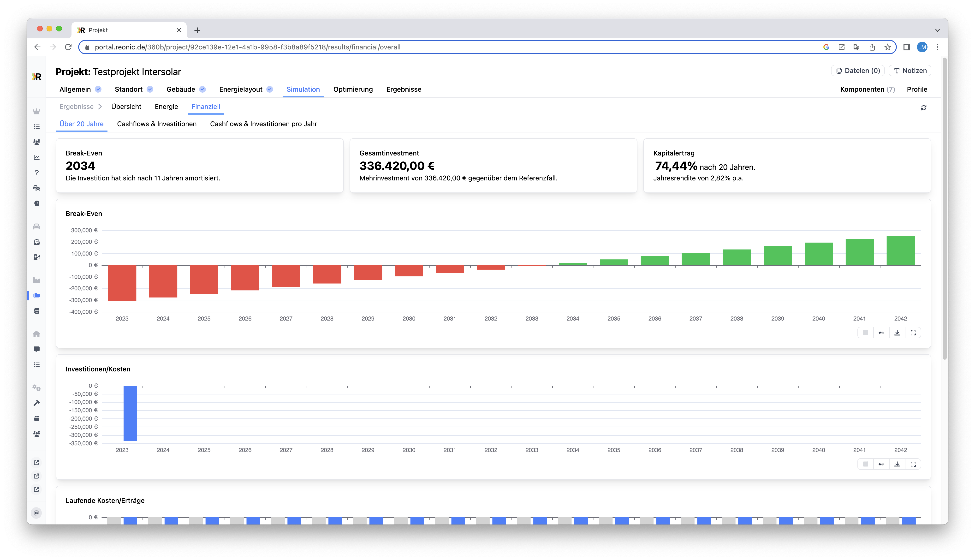Open the database stack sidebar icon
975x560 pixels.
36,311
